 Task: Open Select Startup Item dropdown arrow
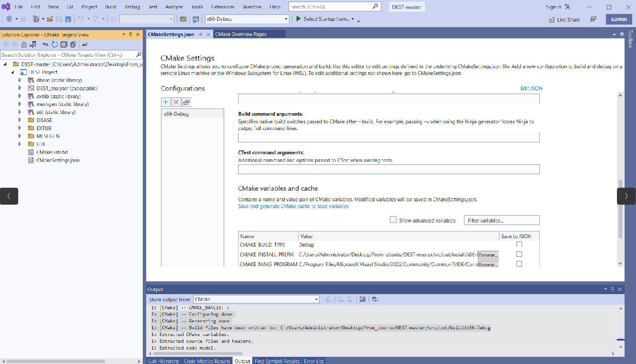[353, 19]
